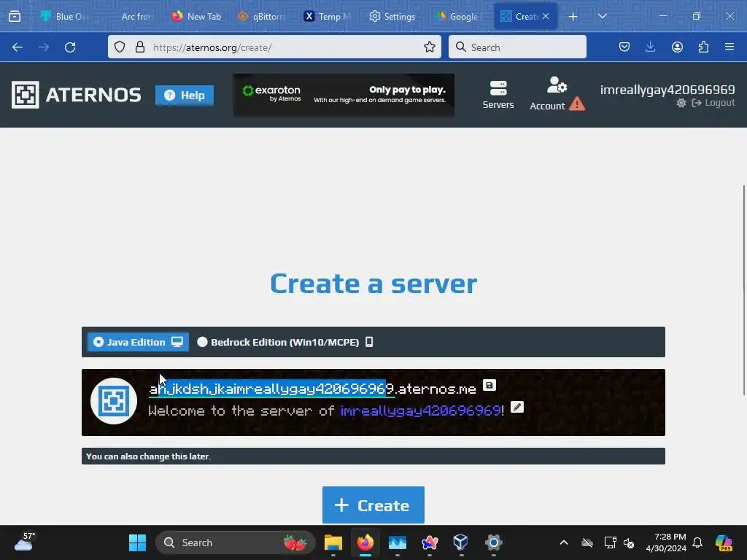
Task: Open the Copilot icon in taskbar corner
Action: pos(723,542)
